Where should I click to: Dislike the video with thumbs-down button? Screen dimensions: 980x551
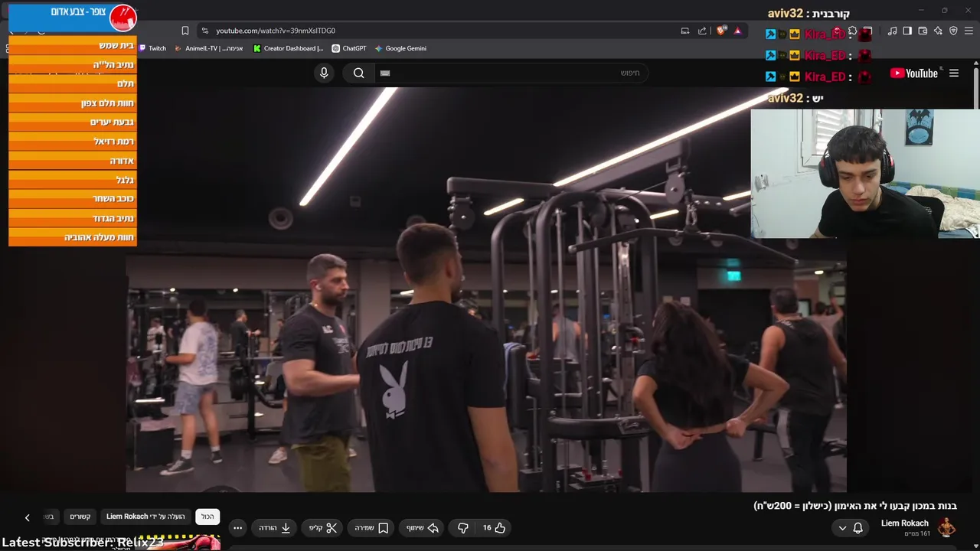(x=462, y=528)
